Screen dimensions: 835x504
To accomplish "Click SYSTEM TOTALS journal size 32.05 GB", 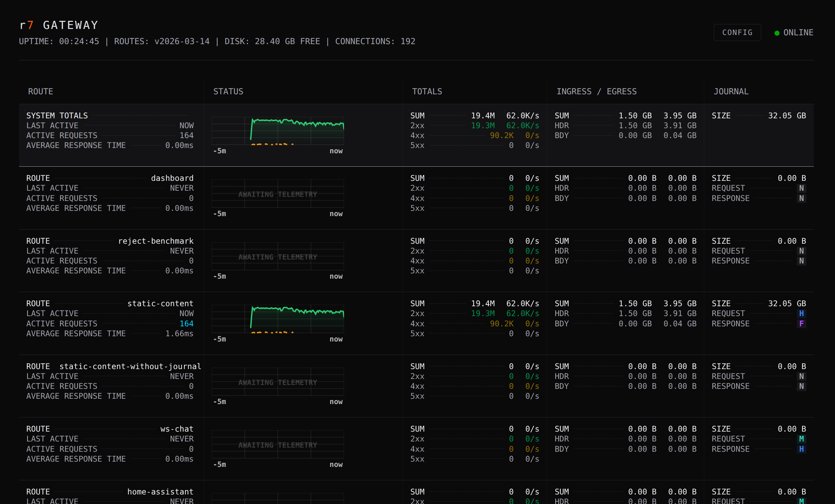I will point(787,116).
